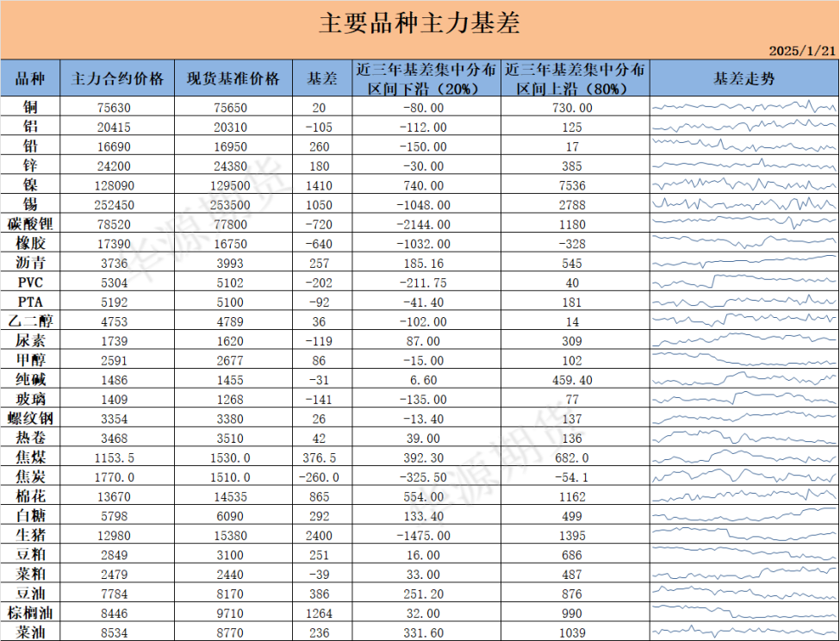Click the 品种 column header
This screenshot has height=641, width=840.
tap(30, 79)
